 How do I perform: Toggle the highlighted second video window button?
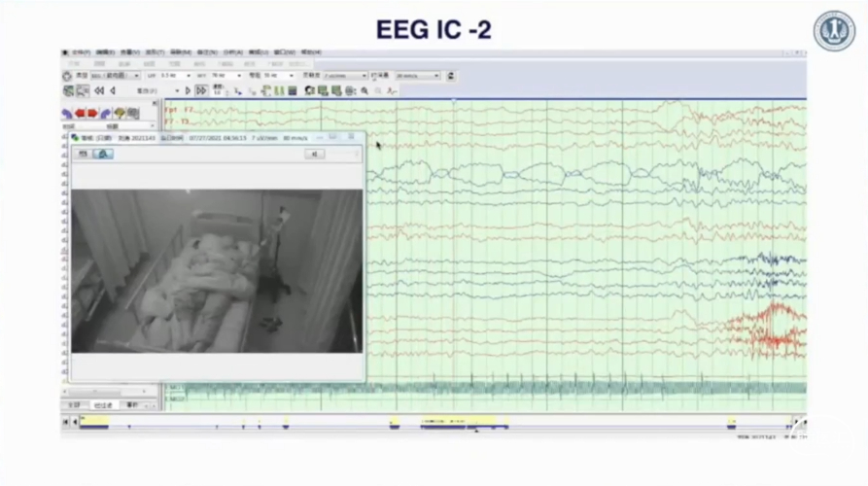103,154
